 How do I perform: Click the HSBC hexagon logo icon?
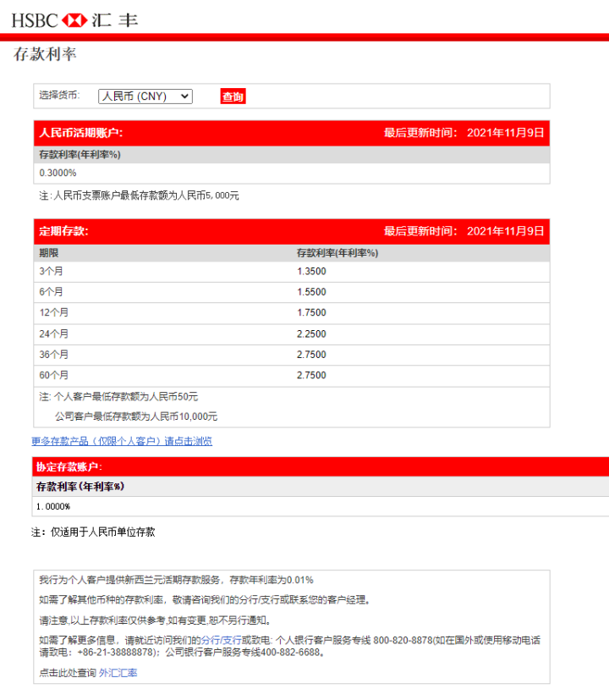click(x=74, y=20)
